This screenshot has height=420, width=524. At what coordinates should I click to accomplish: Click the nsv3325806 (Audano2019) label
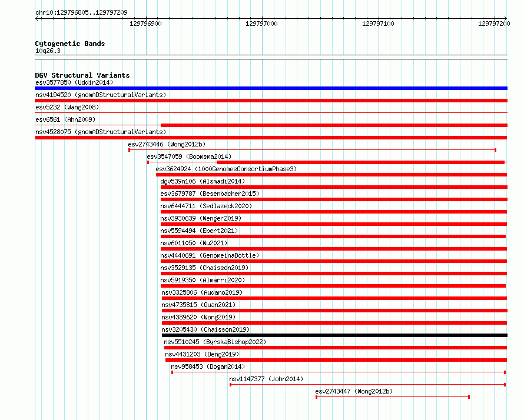[202, 292]
